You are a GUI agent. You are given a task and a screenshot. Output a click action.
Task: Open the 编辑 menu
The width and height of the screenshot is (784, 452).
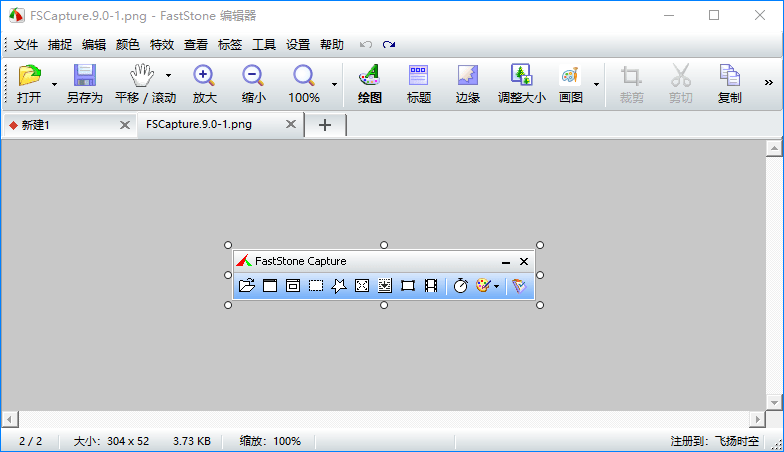click(94, 44)
